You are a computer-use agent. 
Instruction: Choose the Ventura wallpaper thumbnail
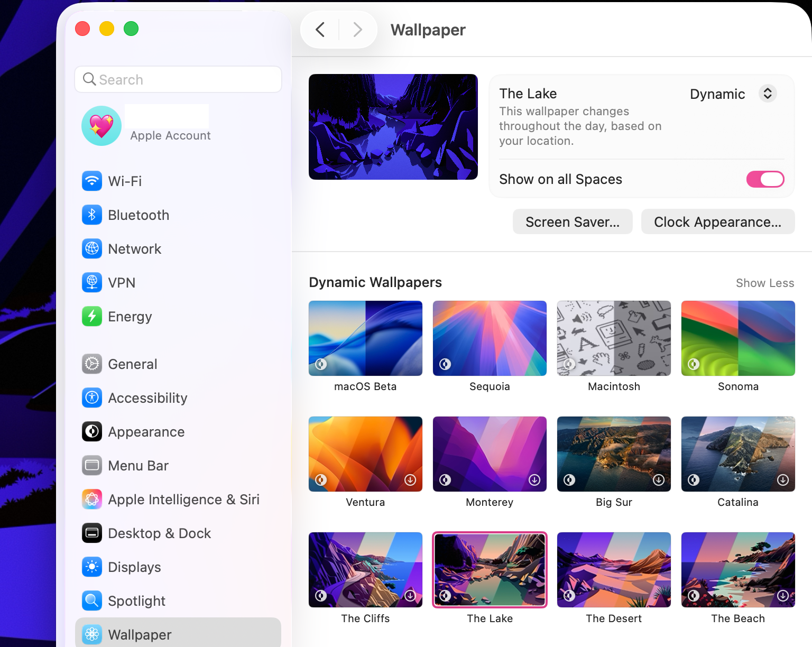tap(365, 454)
